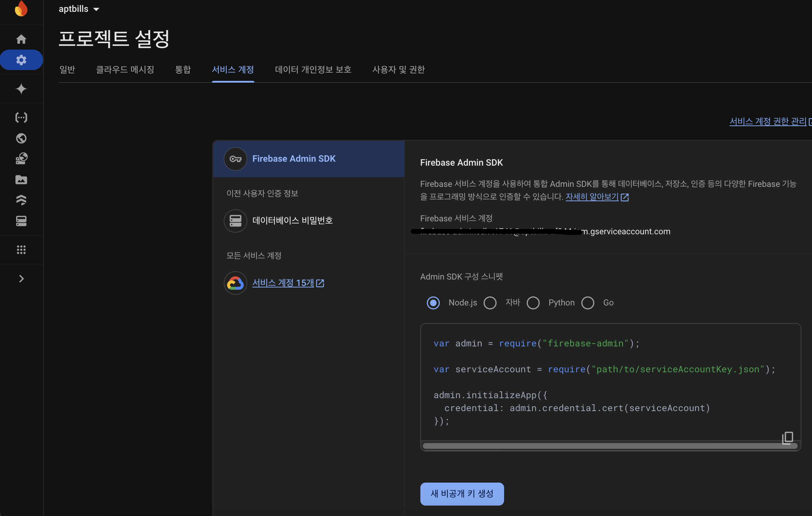
Task: Open the curly-braces sidebar icon
Action: (x=21, y=118)
